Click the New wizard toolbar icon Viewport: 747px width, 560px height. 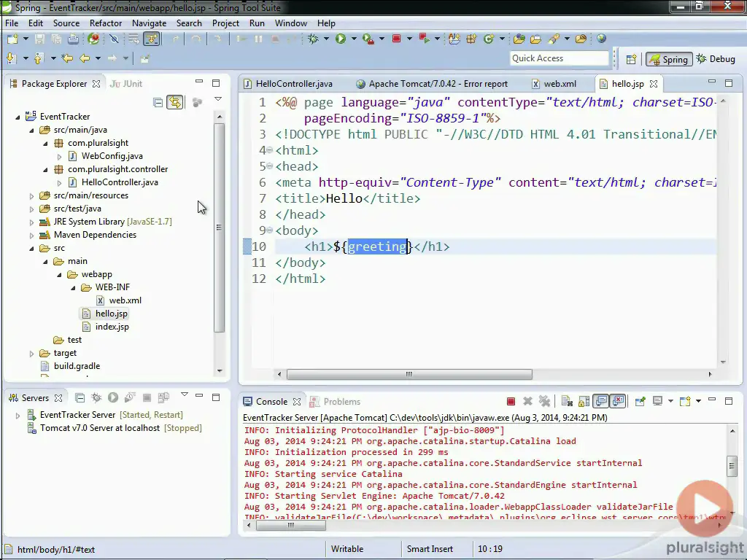coord(12,39)
